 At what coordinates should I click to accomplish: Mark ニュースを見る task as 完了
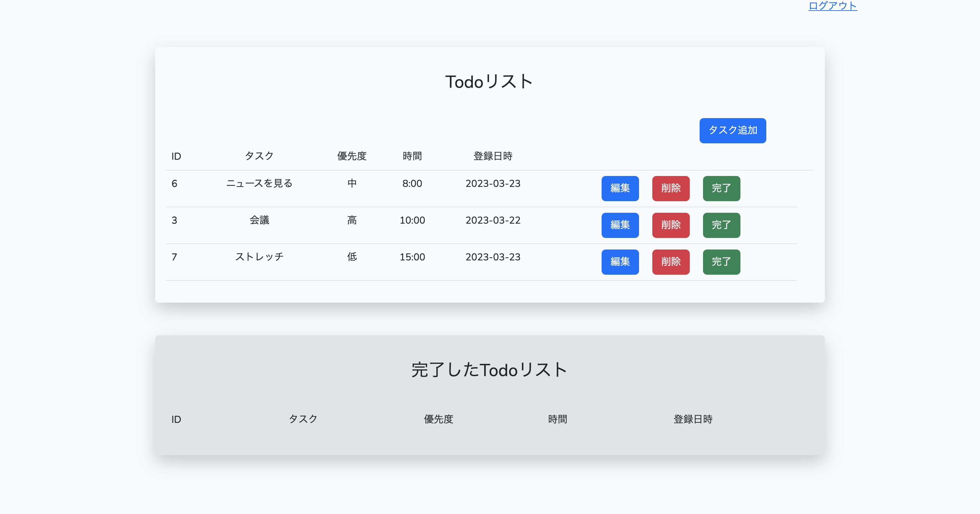point(721,188)
